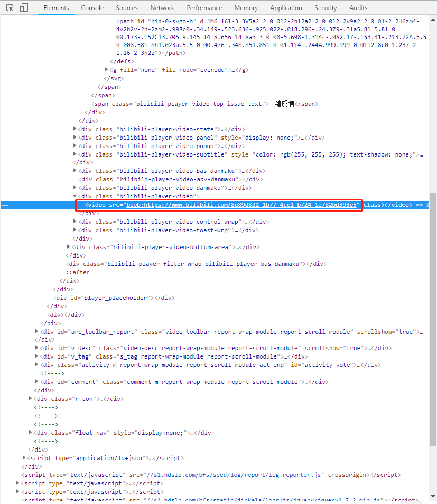
Task: Expand the bilibili-player-video-panel div
Action: point(75,138)
